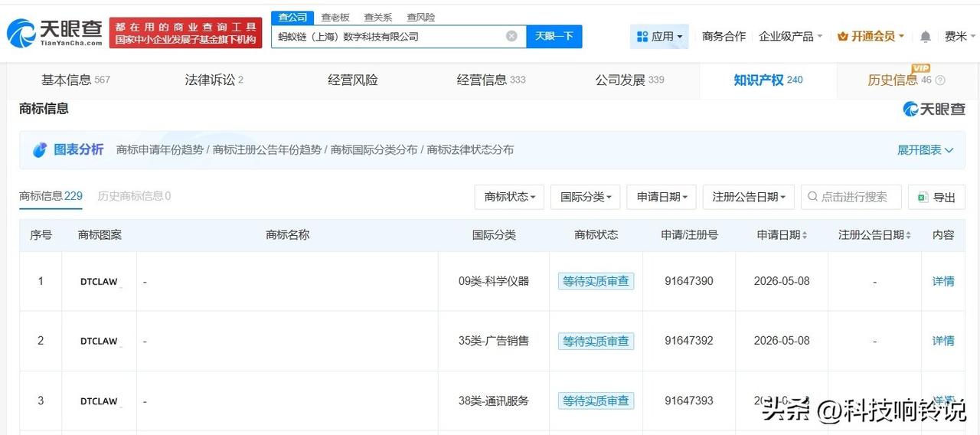Viewport: 980px width, 435px height.
Task: Open 基本信息 tab
Action: (x=75, y=80)
